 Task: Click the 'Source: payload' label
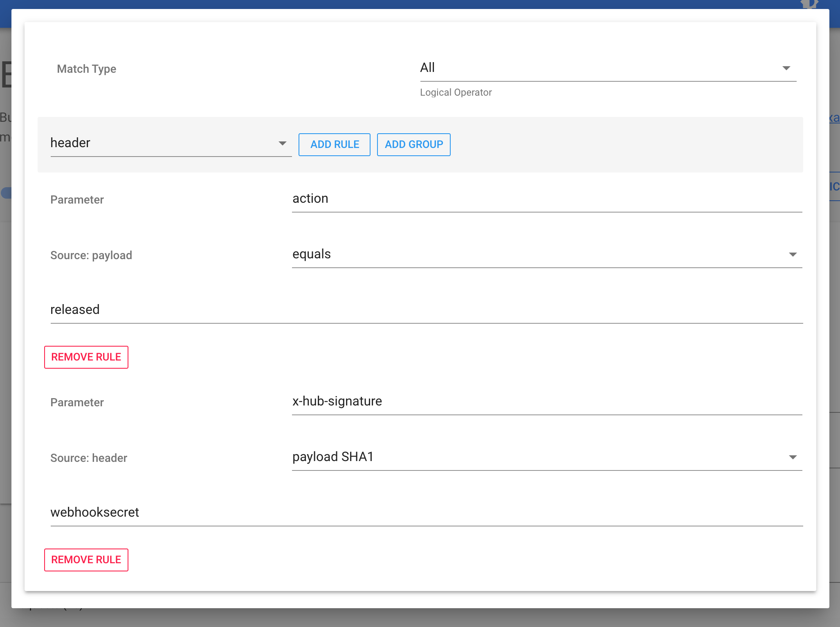pyautogui.click(x=91, y=255)
